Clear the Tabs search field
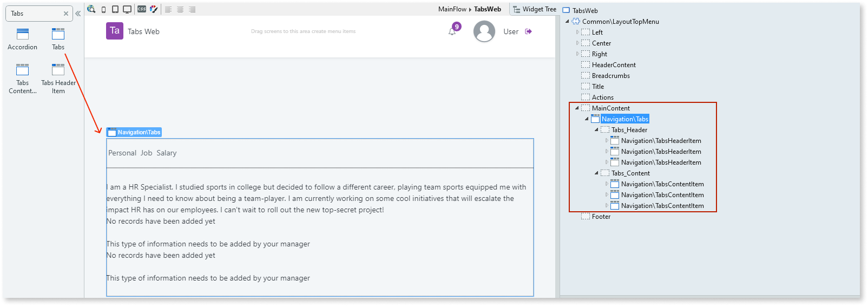Viewport: 868px width, 306px height. 66,14
